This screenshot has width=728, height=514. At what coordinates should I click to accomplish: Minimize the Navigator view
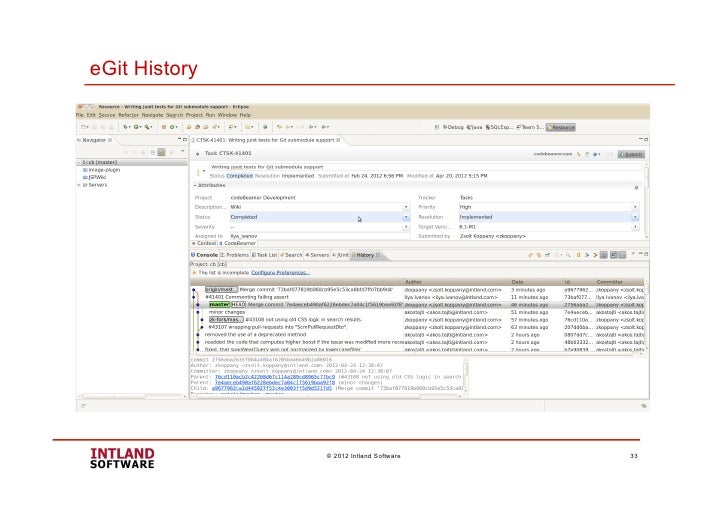tap(179, 139)
